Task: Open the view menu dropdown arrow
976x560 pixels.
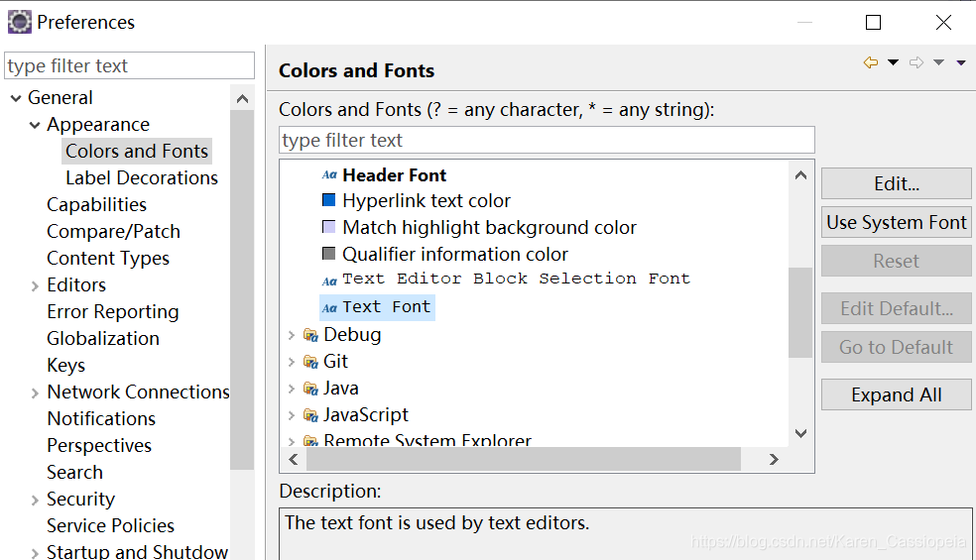Action: 961,62
